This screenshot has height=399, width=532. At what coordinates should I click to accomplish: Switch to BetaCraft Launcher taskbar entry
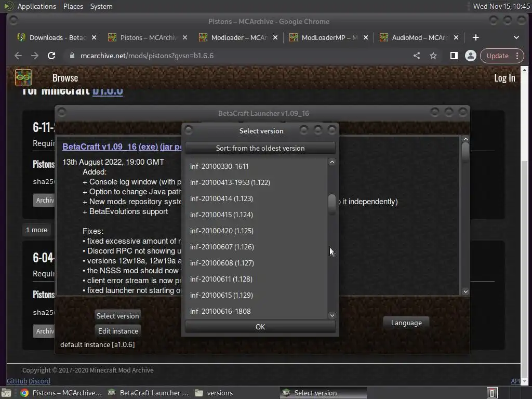coord(148,393)
